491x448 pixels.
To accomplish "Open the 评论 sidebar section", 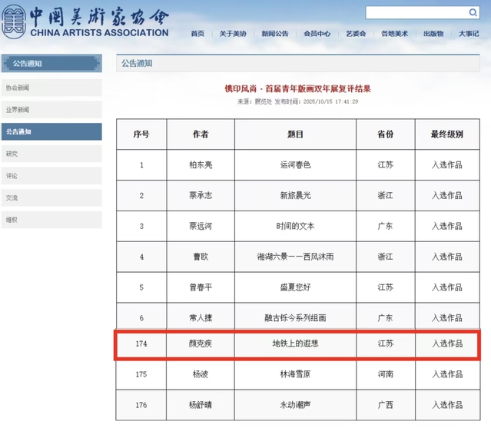I will click(51, 176).
